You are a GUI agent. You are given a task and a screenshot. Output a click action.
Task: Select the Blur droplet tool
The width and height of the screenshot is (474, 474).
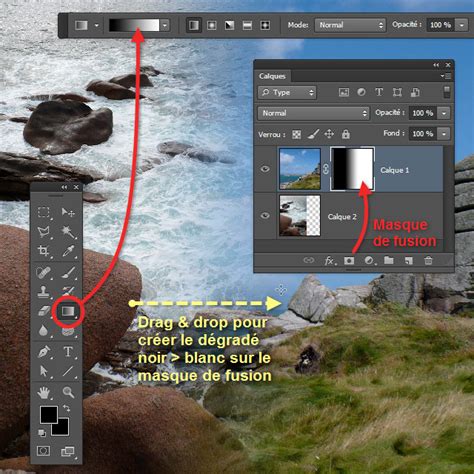click(x=43, y=330)
